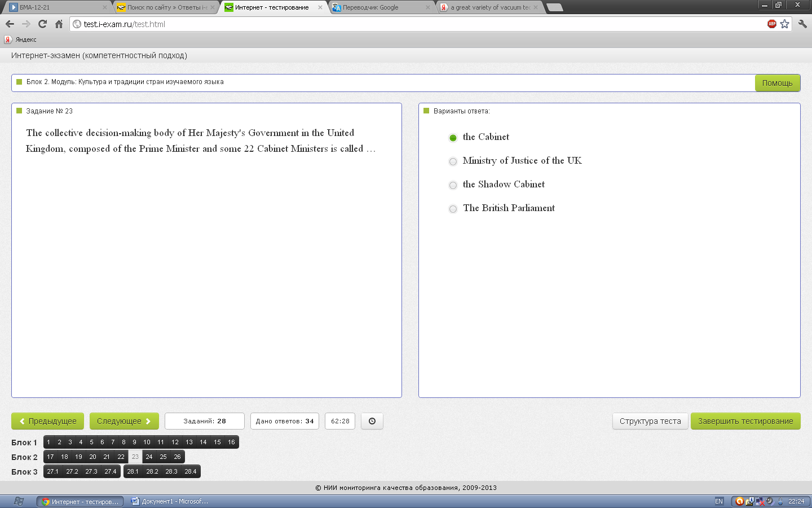Image resolution: width=812 pixels, height=508 pixels.
Task: Select the Интернет - тестирование tab
Action: [273, 7]
